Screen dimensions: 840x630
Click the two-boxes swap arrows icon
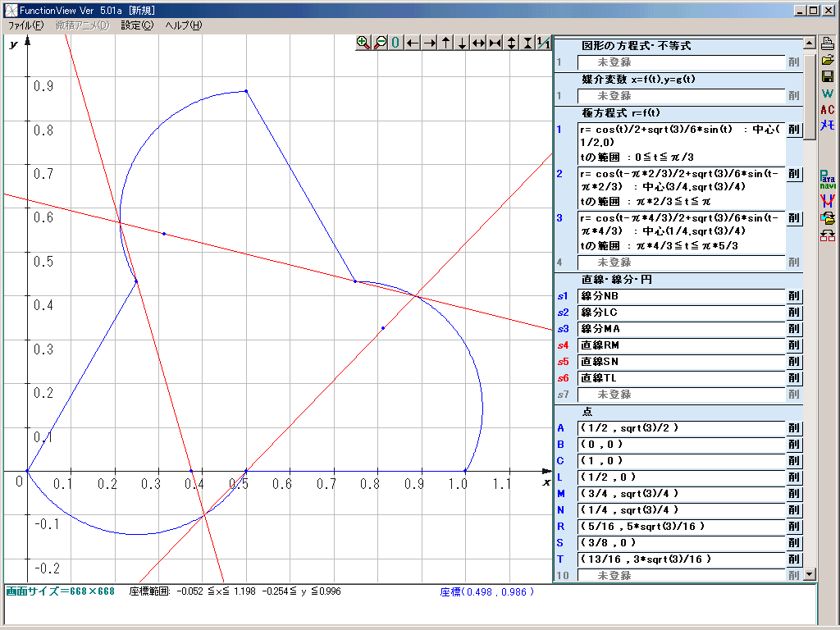coord(828,235)
